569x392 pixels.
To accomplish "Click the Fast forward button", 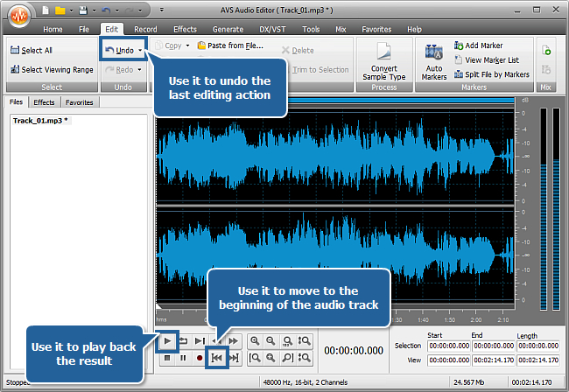I will [234, 341].
